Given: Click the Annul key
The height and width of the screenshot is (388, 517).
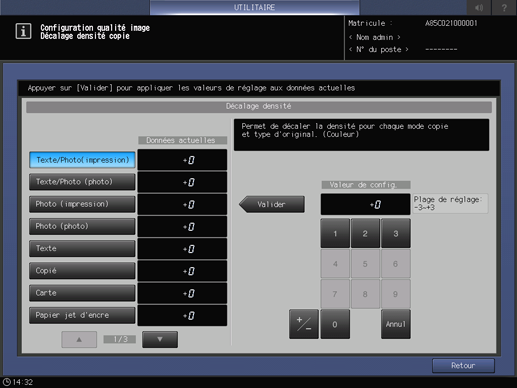Looking at the screenshot, I should [396, 324].
